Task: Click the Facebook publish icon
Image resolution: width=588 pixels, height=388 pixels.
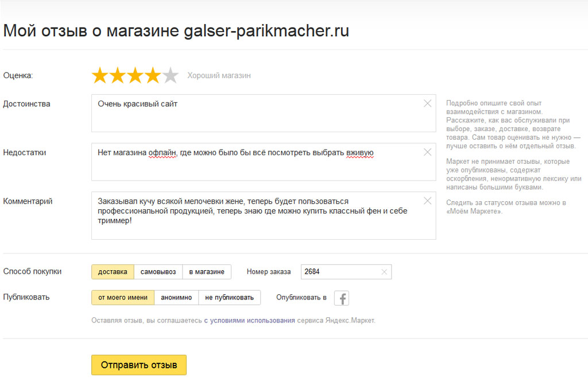Action: pos(342,298)
